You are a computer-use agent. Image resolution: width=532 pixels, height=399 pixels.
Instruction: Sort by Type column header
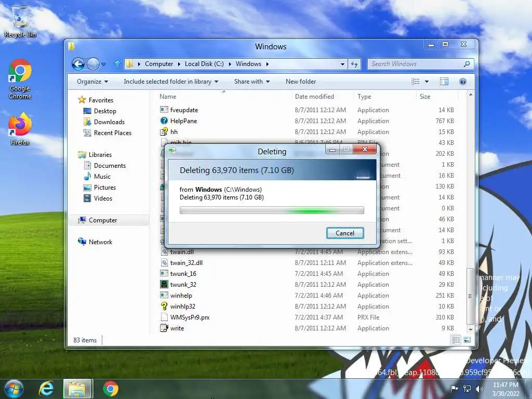point(385,96)
